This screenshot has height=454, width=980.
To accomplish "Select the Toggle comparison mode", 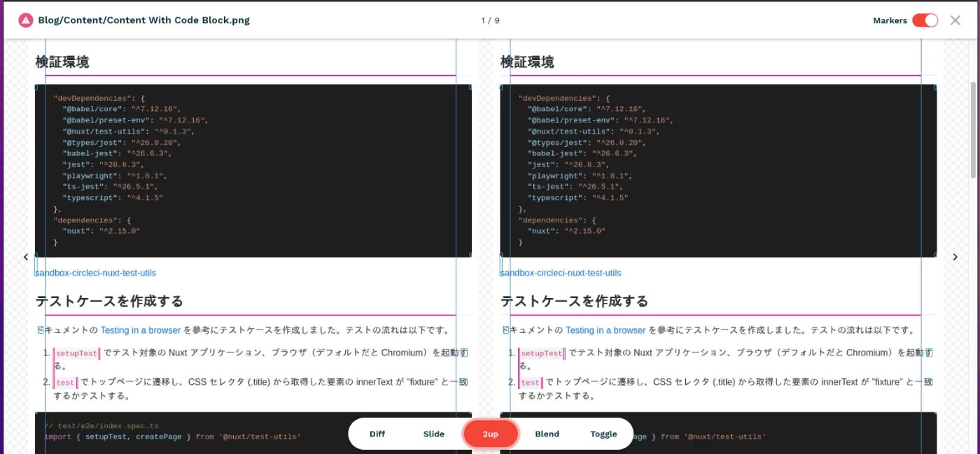I will 603,434.
